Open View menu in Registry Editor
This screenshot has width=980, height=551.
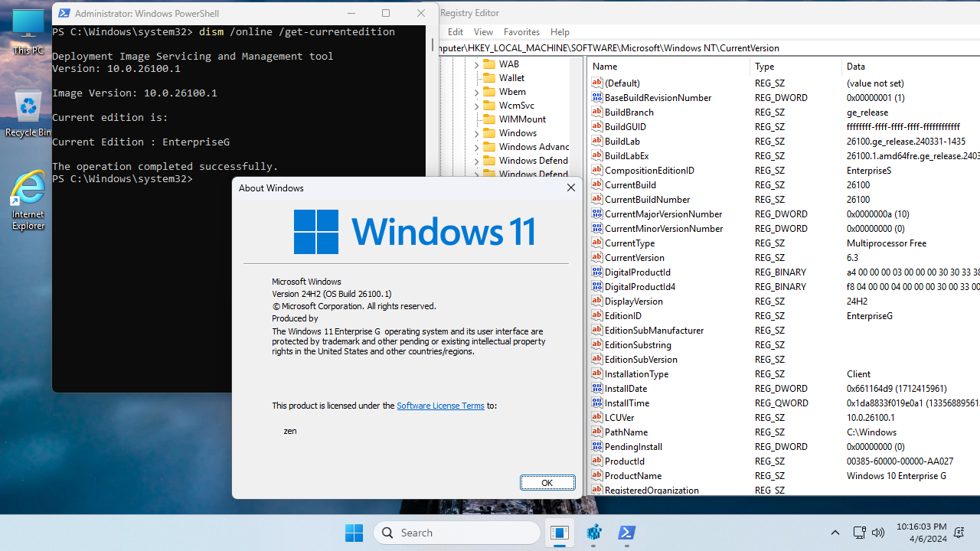click(483, 32)
